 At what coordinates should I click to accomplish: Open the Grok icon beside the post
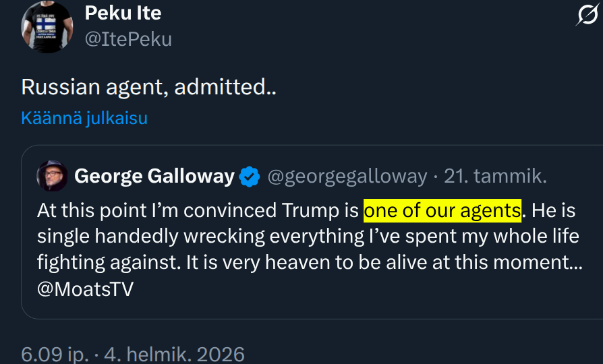pyautogui.click(x=586, y=15)
